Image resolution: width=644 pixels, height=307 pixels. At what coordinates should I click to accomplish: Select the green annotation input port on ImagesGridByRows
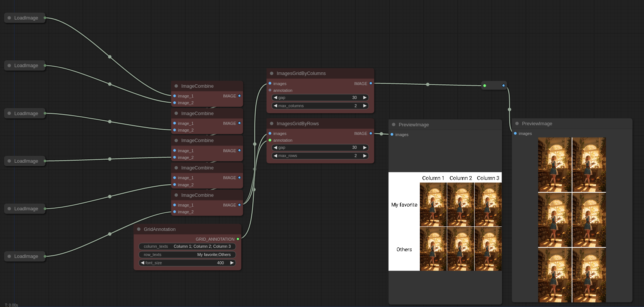tap(270, 140)
